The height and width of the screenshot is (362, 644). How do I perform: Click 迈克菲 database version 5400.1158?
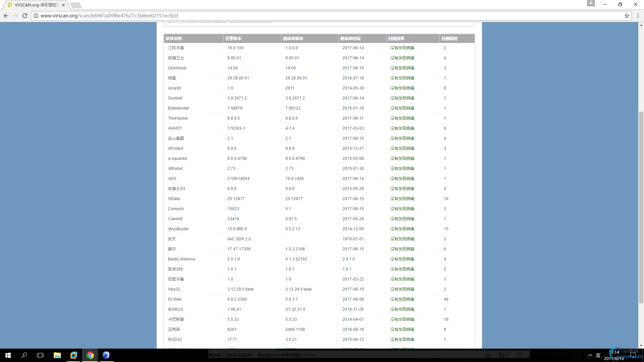(x=295, y=329)
